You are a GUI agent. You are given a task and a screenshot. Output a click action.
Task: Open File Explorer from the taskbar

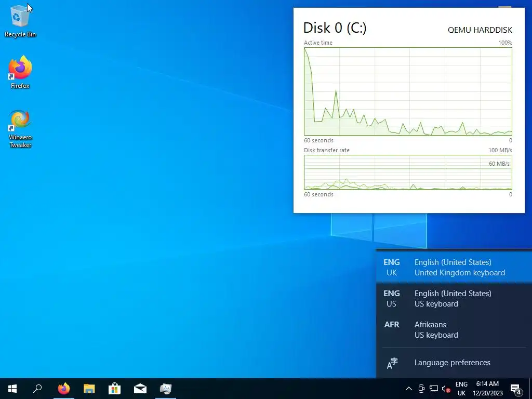point(89,389)
